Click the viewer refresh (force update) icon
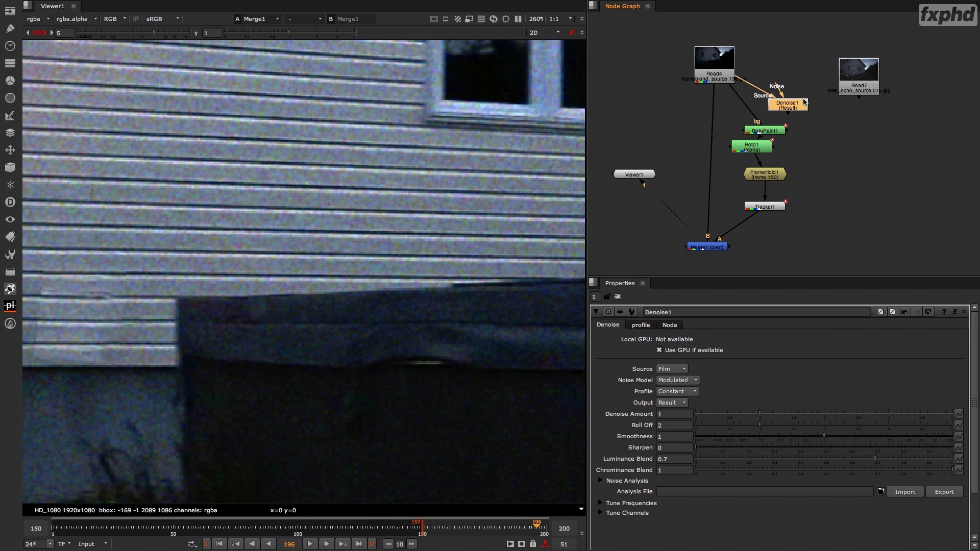980x551 pixels. (494, 19)
